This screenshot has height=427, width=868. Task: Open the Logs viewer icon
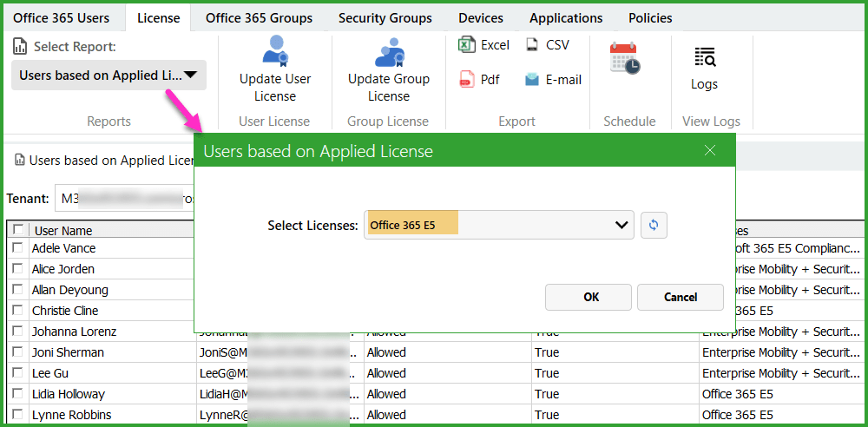(x=705, y=57)
